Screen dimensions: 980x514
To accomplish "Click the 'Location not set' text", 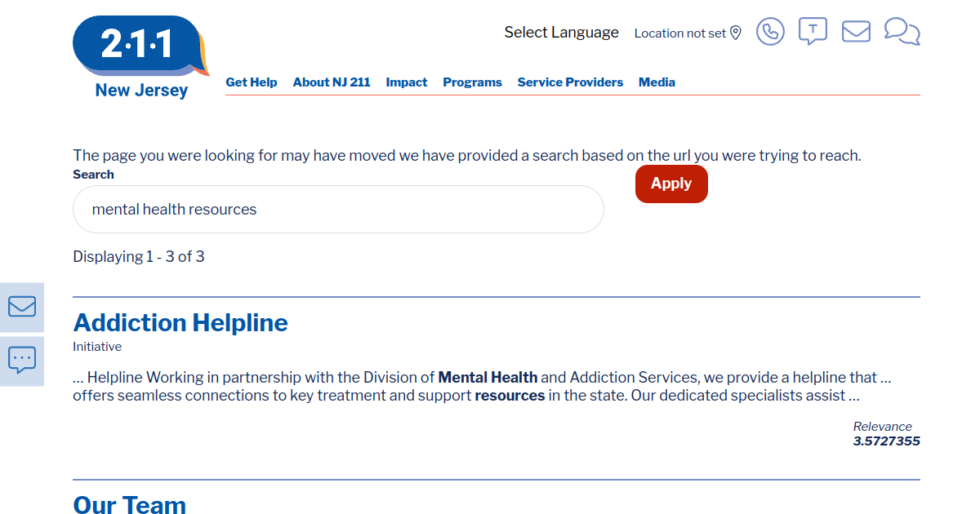I will pyautogui.click(x=679, y=33).
